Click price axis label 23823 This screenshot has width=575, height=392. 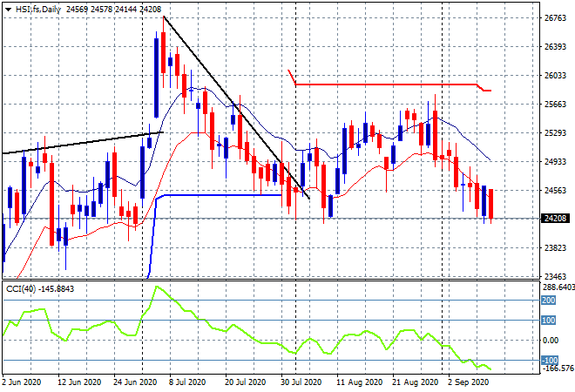pos(555,248)
